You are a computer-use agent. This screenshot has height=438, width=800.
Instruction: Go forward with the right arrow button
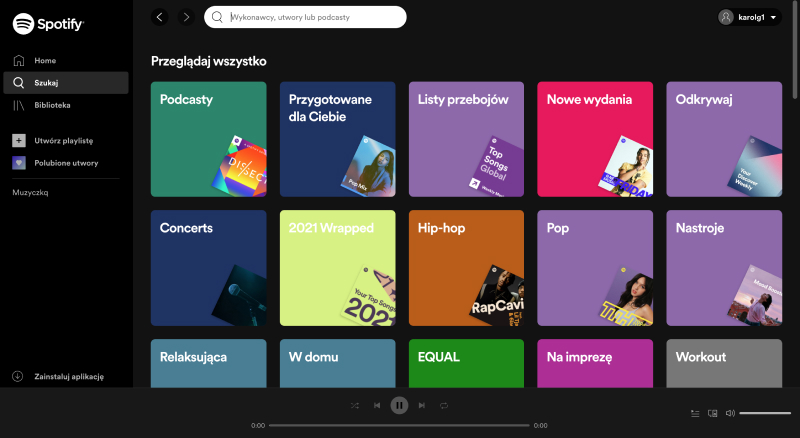tap(186, 17)
